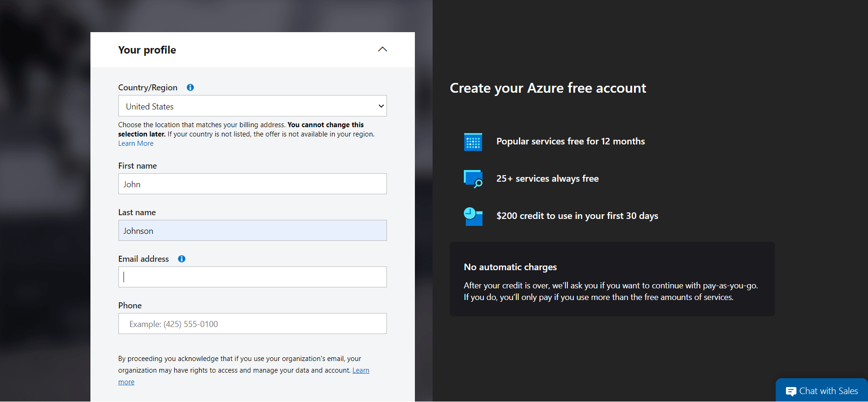This screenshot has width=868, height=402.
Task: Click the First name label
Action: [x=138, y=166]
